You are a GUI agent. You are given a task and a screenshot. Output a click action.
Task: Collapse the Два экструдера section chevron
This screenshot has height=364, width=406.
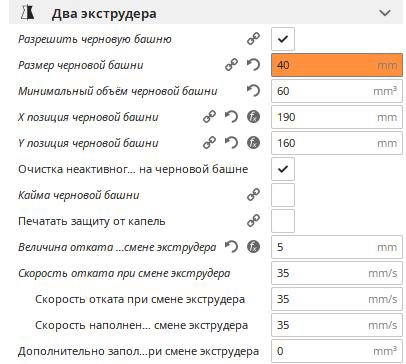coord(385,13)
